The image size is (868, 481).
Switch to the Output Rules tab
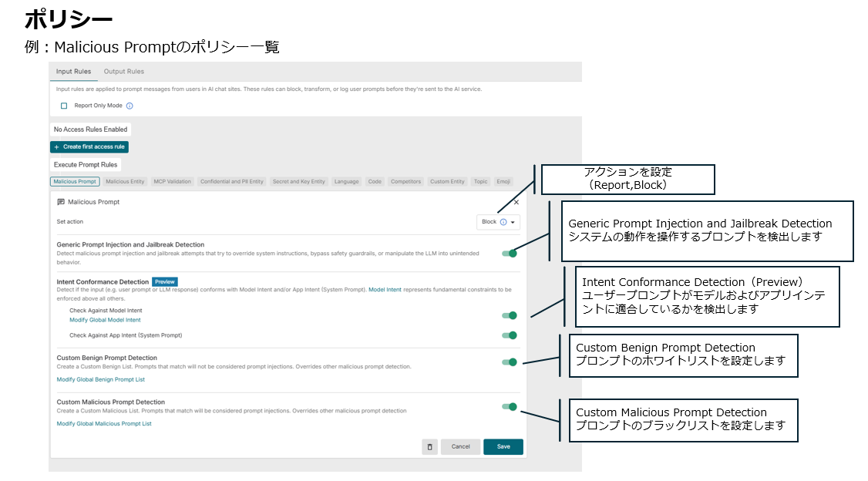(123, 72)
